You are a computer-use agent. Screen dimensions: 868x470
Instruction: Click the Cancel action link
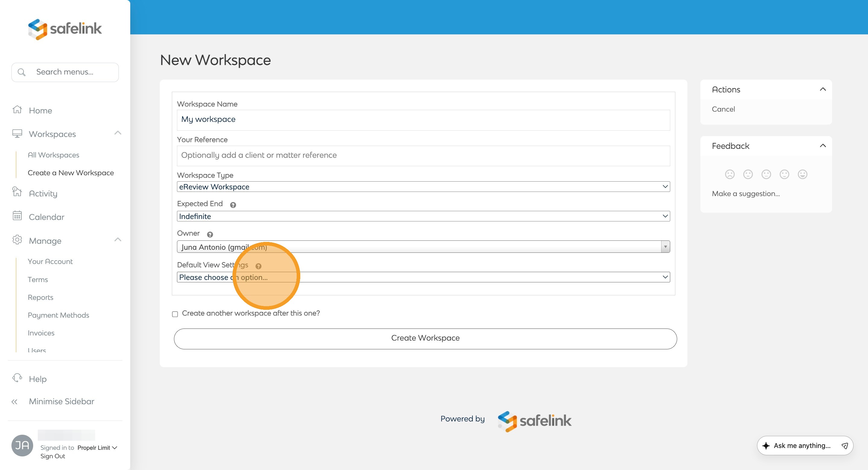tap(723, 109)
